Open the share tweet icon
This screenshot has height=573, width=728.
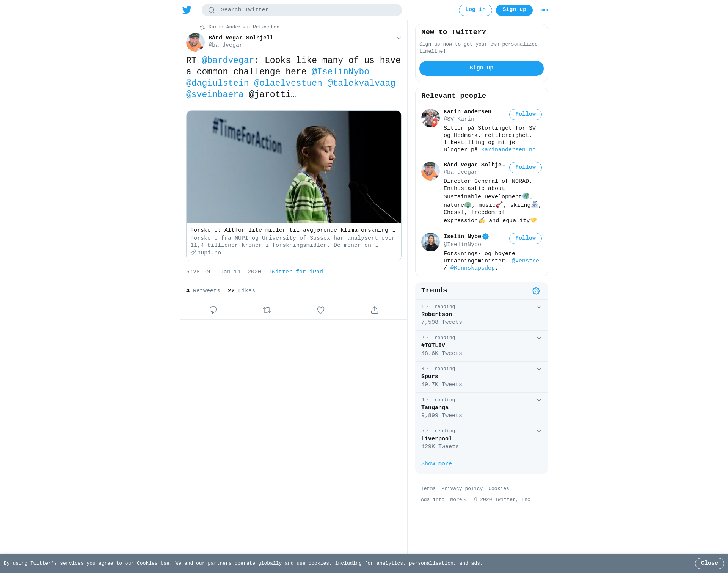coord(375,310)
